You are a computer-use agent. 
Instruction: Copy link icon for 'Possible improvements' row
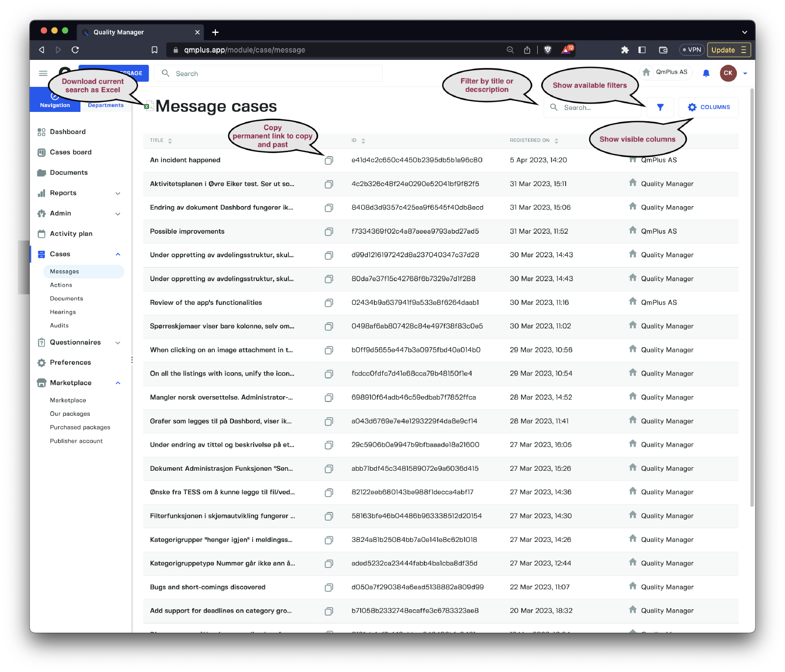coord(329,232)
